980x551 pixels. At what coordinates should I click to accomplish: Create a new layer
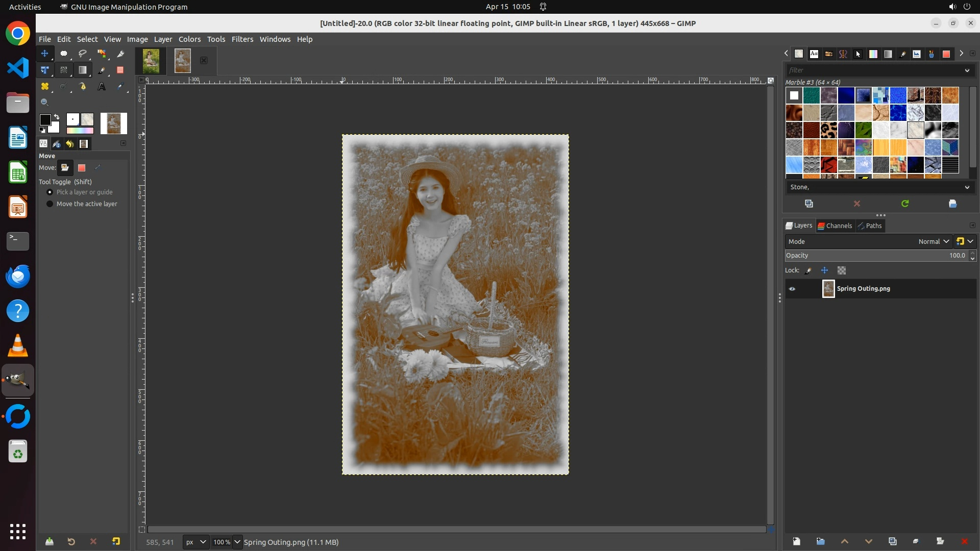click(796, 541)
